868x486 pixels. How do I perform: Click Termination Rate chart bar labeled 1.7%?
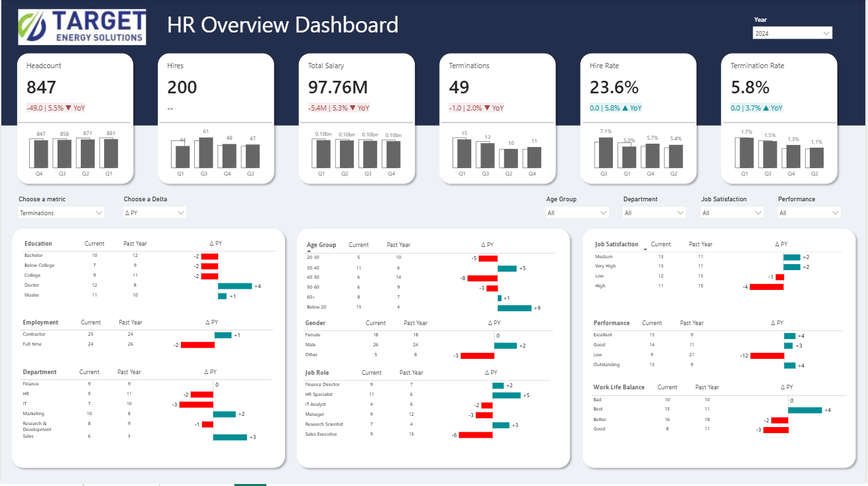(x=746, y=152)
